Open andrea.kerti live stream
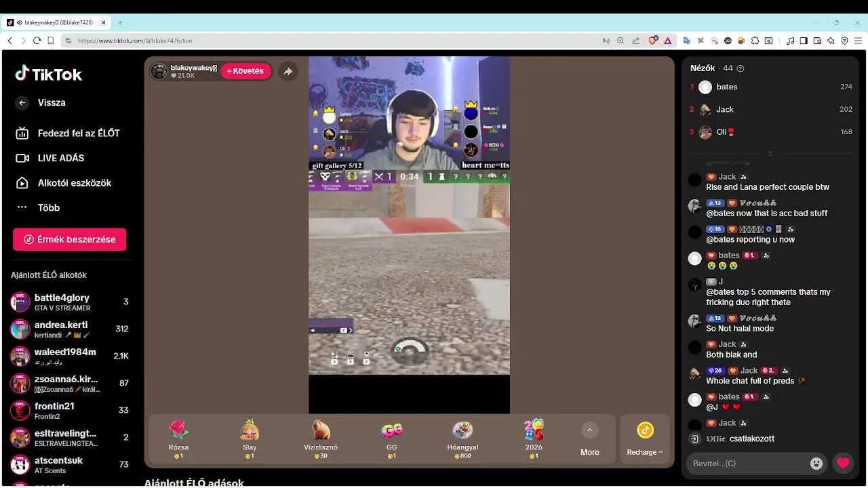Image resolution: width=868 pixels, height=488 pixels. tap(69, 329)
